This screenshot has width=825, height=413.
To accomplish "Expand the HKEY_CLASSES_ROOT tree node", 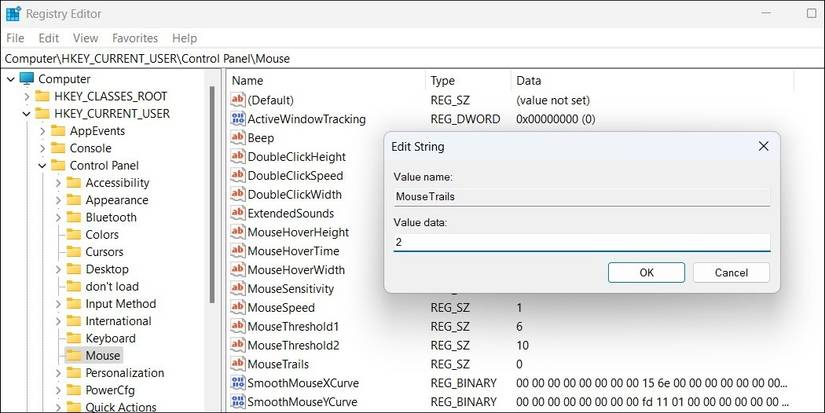I will coord(26,96).
